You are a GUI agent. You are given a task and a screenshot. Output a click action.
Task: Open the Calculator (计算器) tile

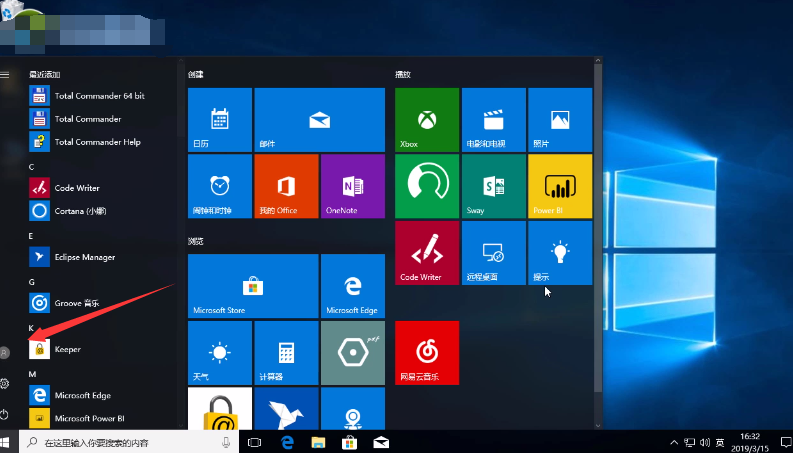click(286, 352)
